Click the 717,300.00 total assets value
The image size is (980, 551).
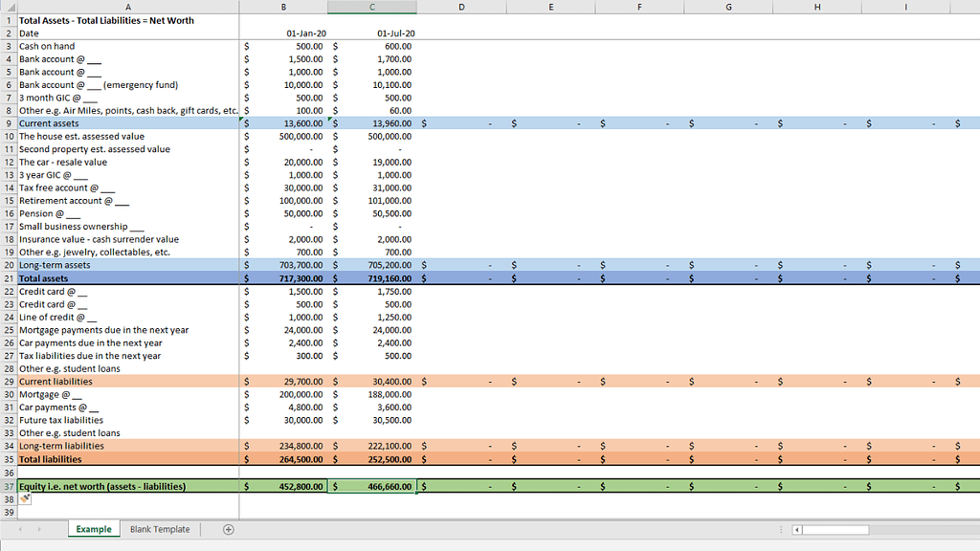(283, 278)
